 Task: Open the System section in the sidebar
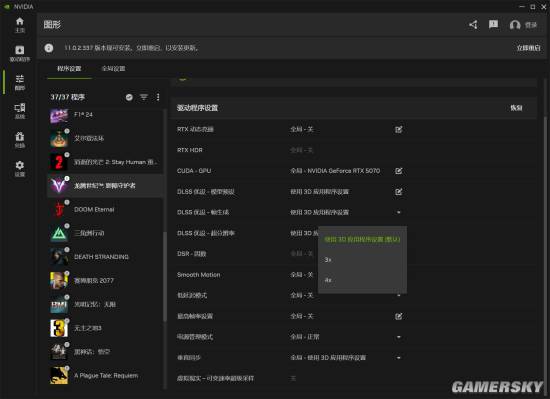click(x=20, y=111)
